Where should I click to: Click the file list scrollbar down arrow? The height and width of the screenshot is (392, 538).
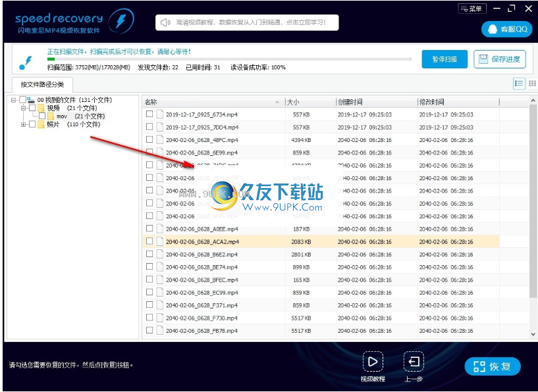pyautogui.click(x=533, y=334)
